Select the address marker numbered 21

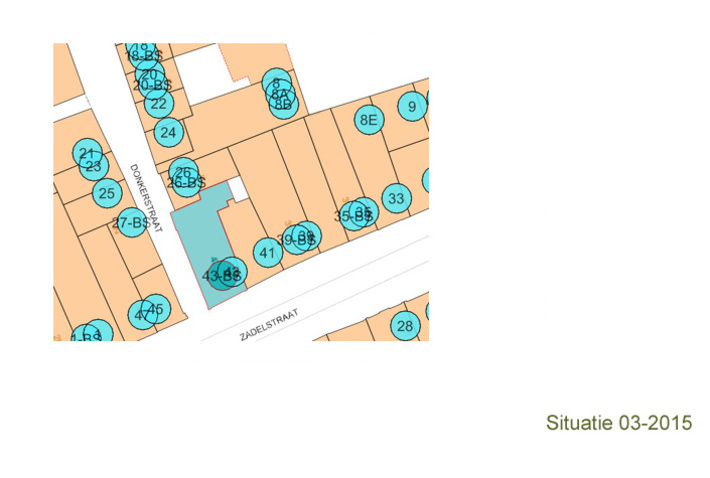pos(86,153)
